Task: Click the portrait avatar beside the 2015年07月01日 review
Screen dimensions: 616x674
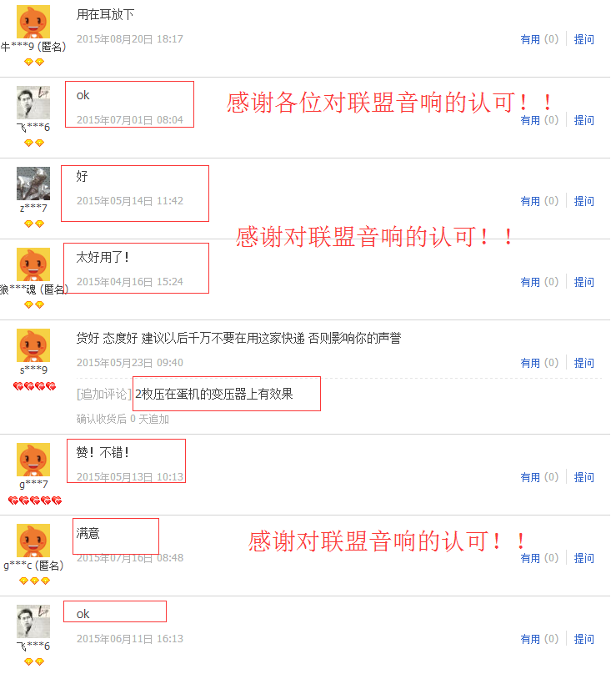Action: 33,103
